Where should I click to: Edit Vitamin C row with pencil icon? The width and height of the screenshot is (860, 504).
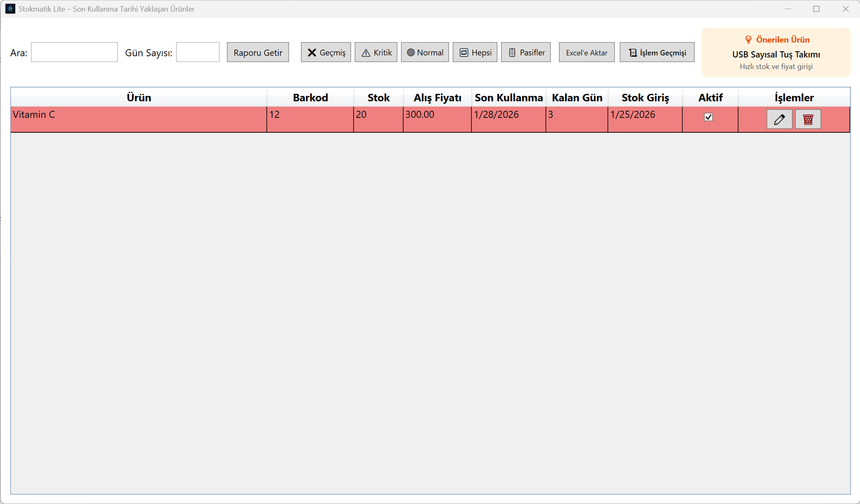click(x=779, y=119)
